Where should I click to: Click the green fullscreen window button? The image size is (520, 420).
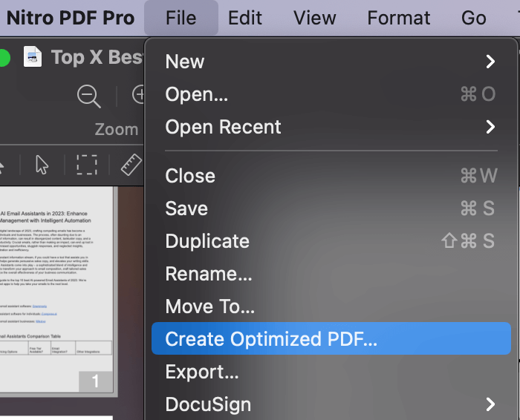[x=4, y=57]
